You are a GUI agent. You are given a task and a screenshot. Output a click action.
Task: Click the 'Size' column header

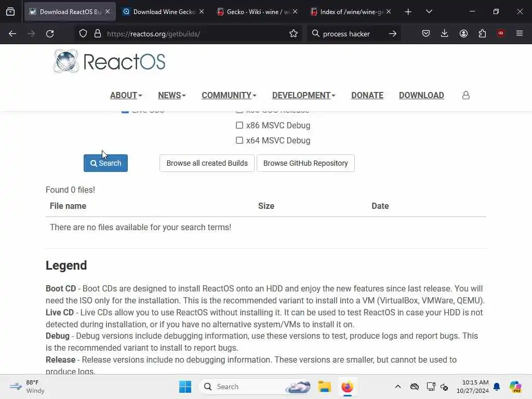pyautogui.click(x=266, y=206)
